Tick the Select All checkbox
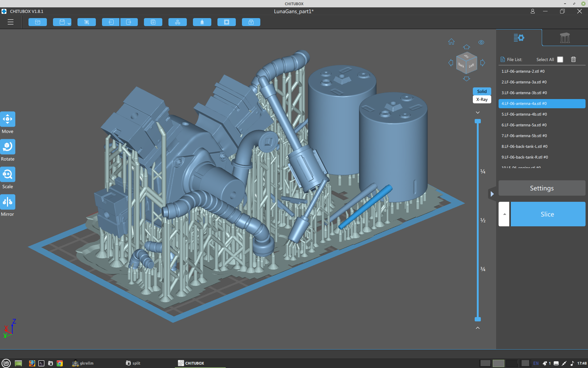The image size is (588, 368). pos(560,59)
